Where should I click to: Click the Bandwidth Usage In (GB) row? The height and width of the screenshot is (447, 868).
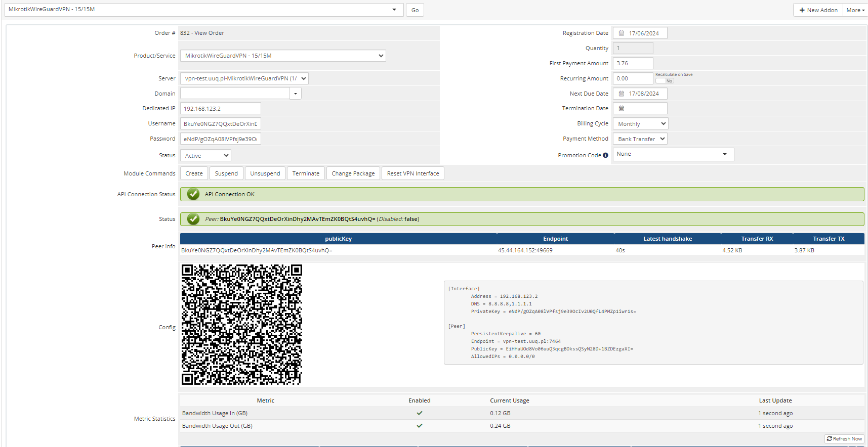[x=522, y=413]
